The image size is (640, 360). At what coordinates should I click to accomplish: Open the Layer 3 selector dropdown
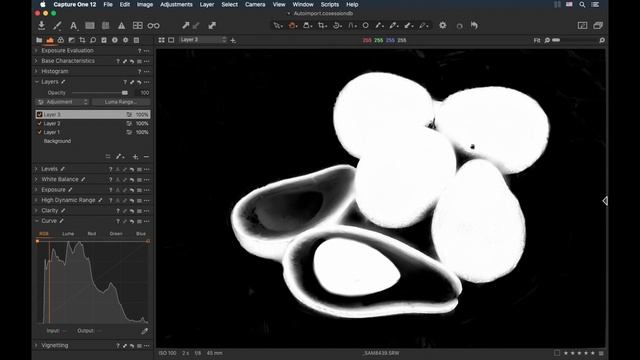pyautogui.click(x=203, y=40)
